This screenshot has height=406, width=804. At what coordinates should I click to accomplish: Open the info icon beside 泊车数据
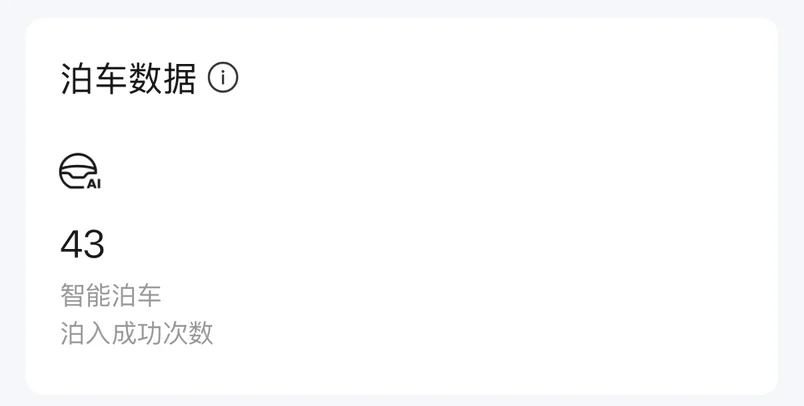pyautogui.click(x=223, y=78)
